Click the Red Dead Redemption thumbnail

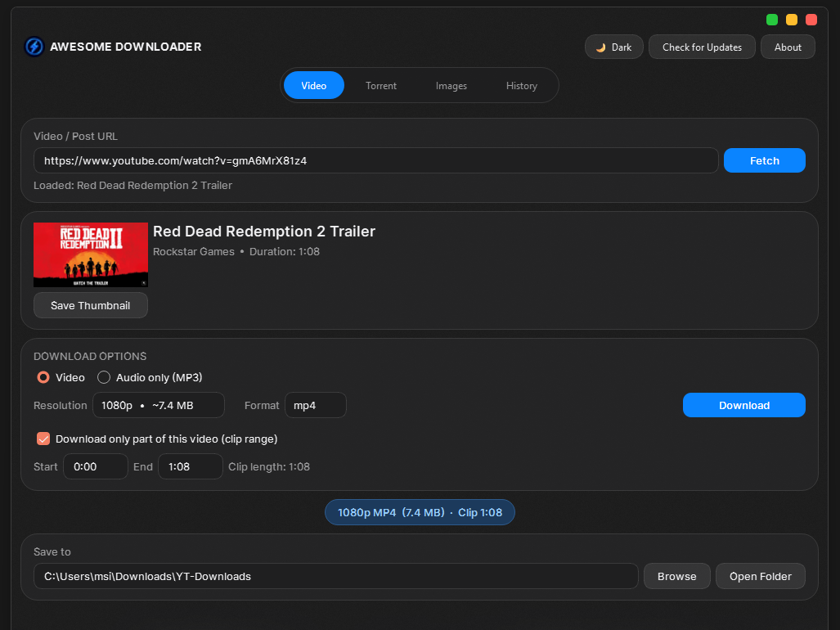pos(91,254)
